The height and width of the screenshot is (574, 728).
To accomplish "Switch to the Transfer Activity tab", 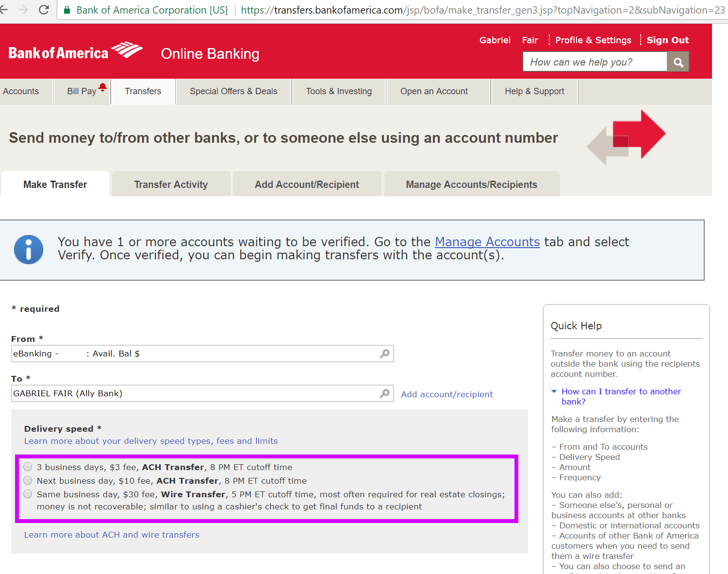I will click(171, 184).
